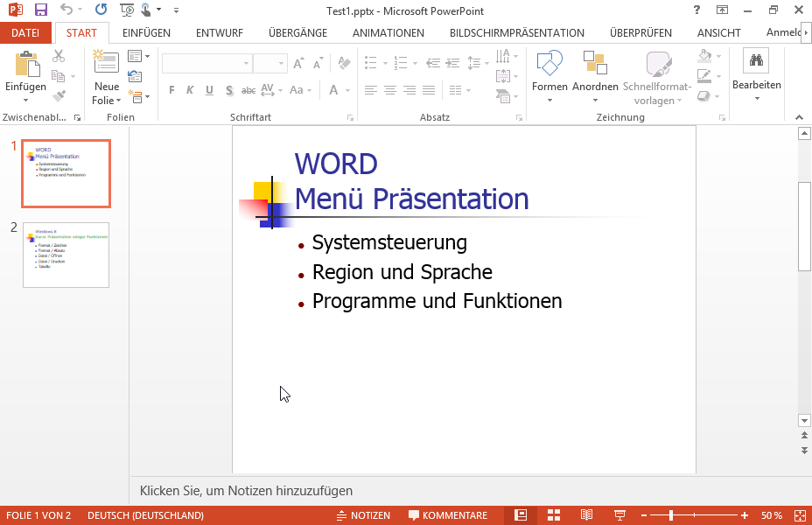Switch to the ANIMATIONEN tab
Screen dimensions: 812x525
(x=388, y=32)
